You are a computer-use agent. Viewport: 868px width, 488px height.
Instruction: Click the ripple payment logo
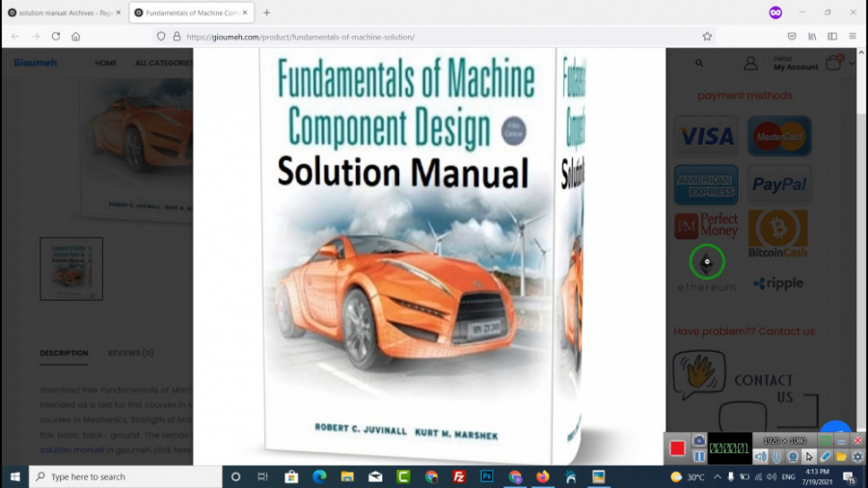tap(777, 284)
